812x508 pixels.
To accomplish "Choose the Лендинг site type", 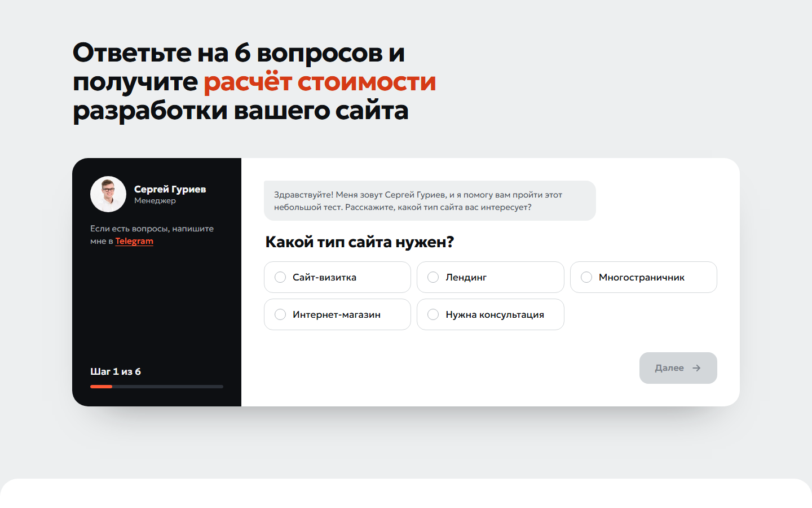I will [491, 277].
